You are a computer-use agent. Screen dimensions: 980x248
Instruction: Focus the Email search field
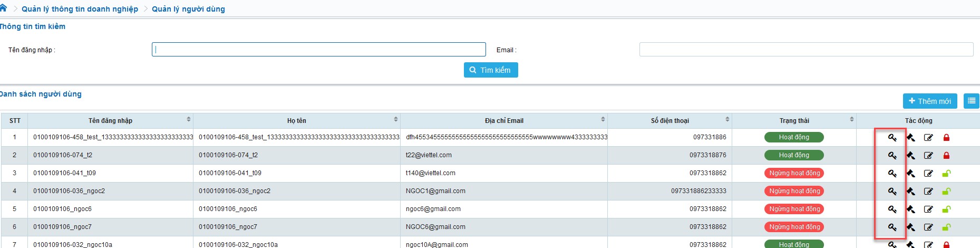[x=806, y=50]
